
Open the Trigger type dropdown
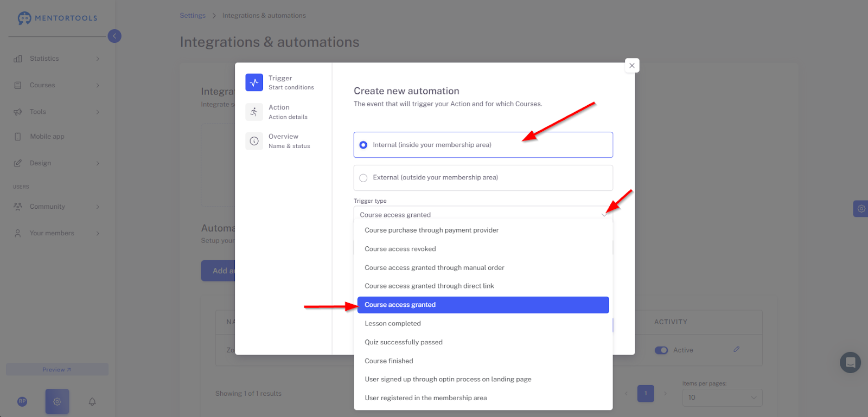tap(483, 215)
